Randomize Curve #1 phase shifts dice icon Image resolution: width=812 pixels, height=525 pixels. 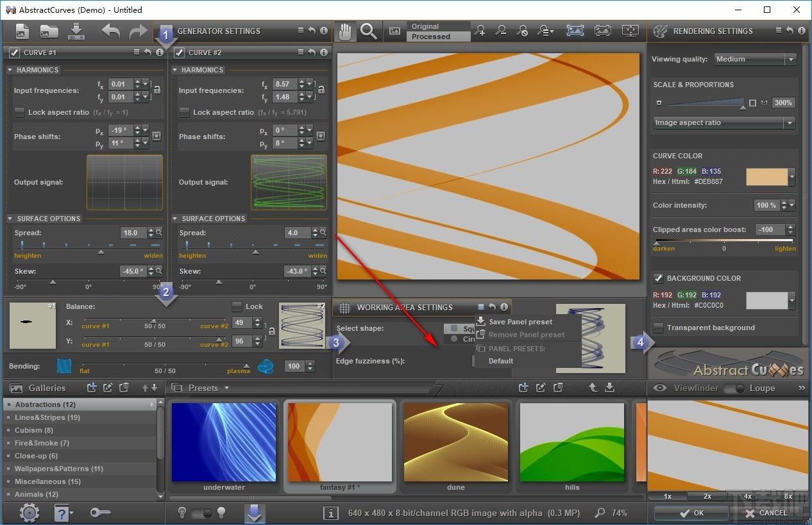156,136
